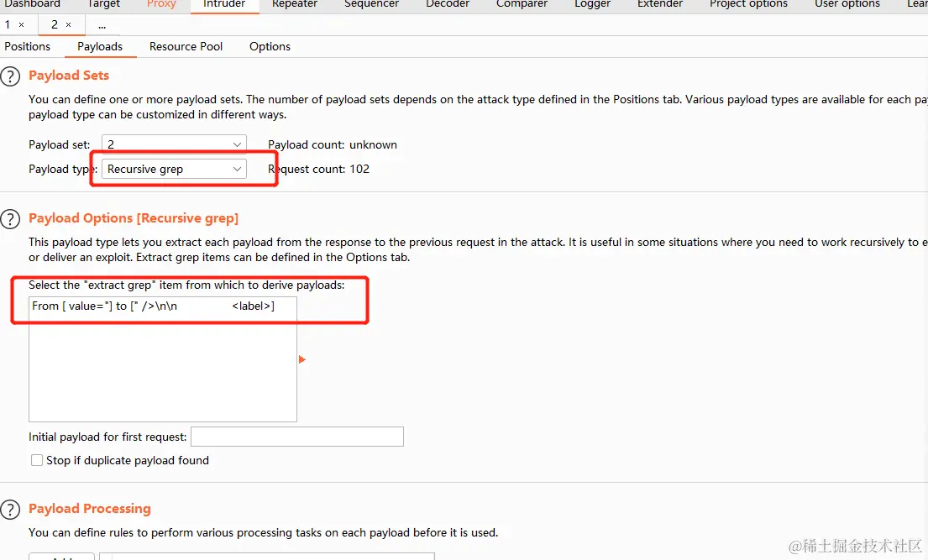Open a new Intruder tab with the ellipsis
Viewport: 928px width, 560px height.
coord(102,25)
